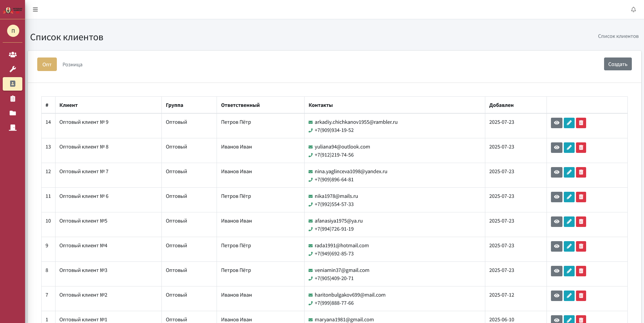Sort by the Добавлен column header
644x323 pixels.
[502, 105]
